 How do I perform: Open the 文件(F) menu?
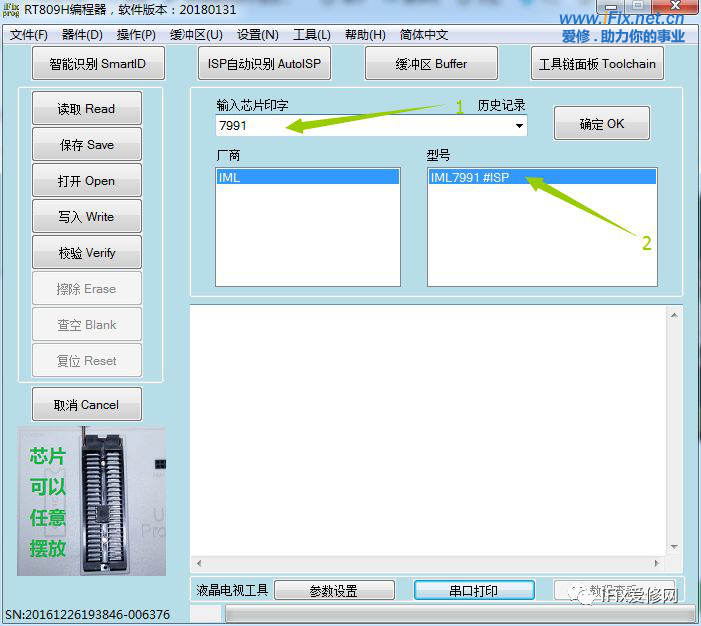(x=29, y=34)
